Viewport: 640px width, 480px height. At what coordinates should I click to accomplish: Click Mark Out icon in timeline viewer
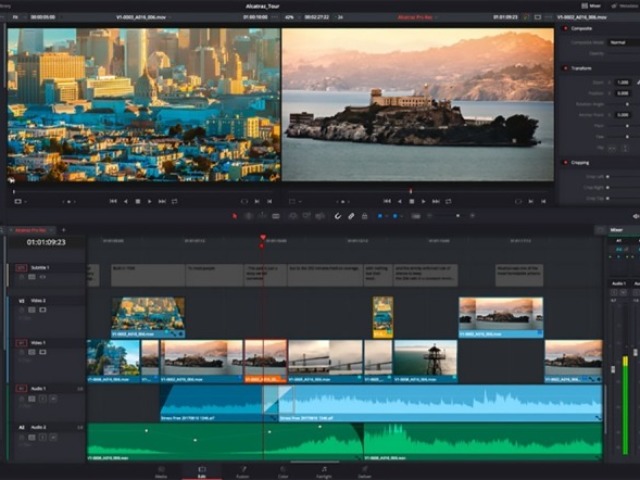(x=544, y=201)
